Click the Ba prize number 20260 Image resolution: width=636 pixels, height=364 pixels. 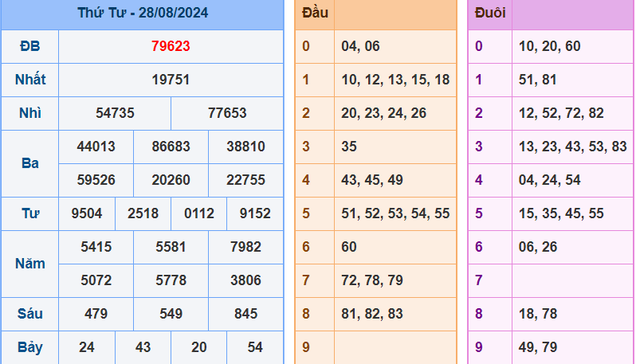[171, 180]
